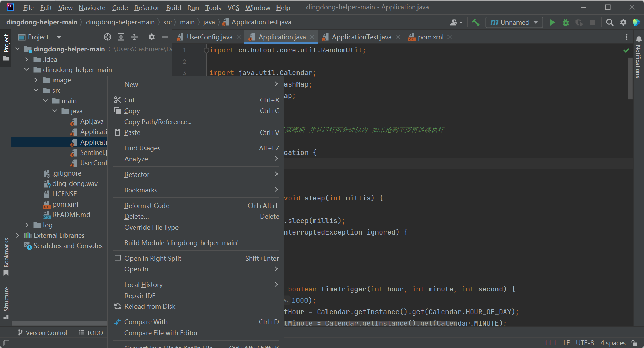Start a debug session with the bug icon

[x=565, y=22]
